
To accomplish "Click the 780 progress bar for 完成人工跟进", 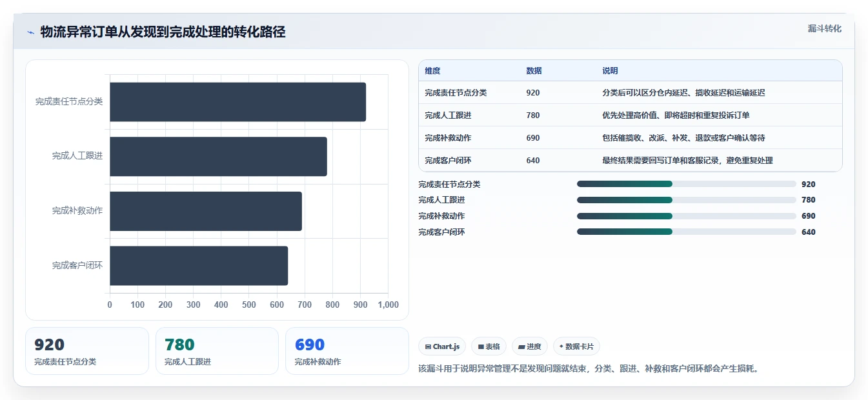I will point(687,200).
